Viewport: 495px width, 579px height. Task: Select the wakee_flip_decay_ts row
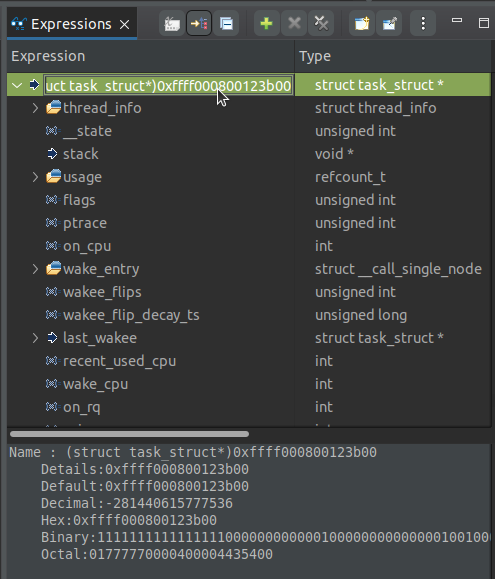249,315
